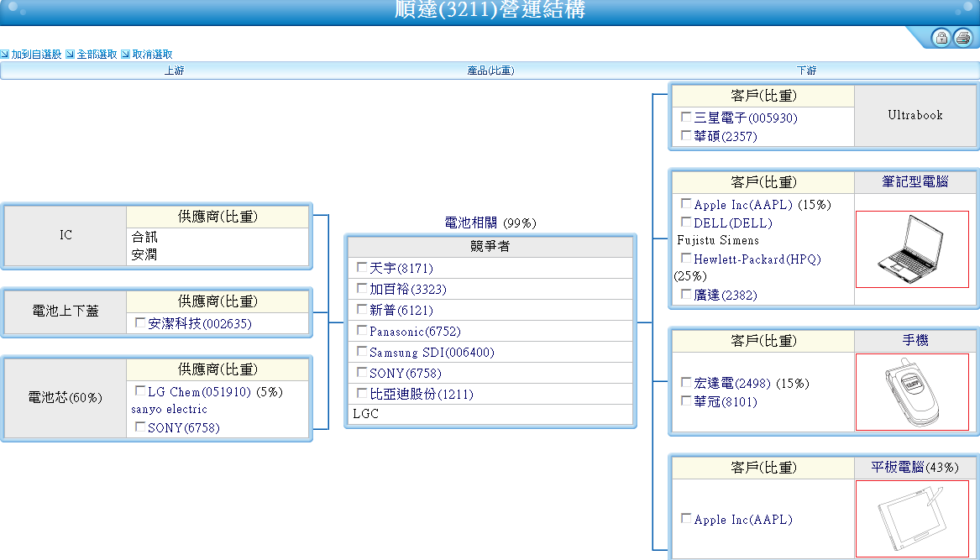Open the Hewlett-Packard(HPQ) link
The height and width of the screenshot is (560, 980).
pos(757,259)
